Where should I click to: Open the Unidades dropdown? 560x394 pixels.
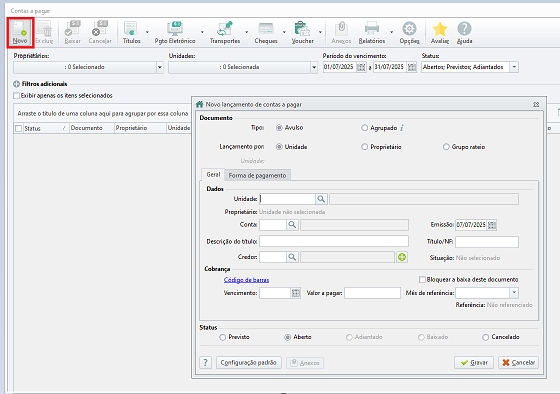coord(314,67)
